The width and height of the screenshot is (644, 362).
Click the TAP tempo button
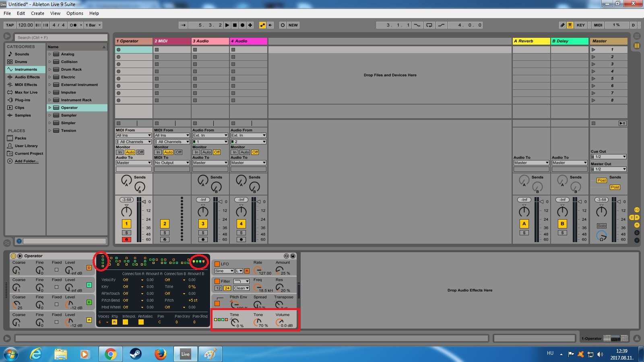pos(10,25)
